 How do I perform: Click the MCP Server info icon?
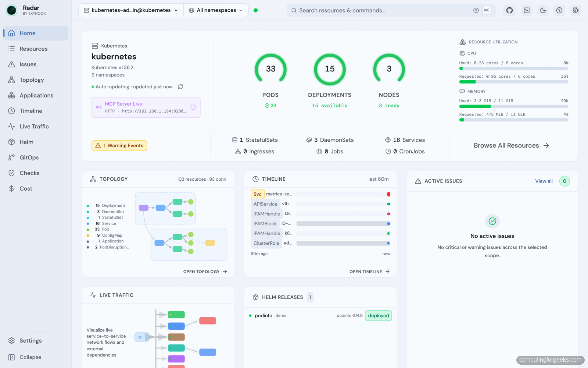tap(193, 107)
